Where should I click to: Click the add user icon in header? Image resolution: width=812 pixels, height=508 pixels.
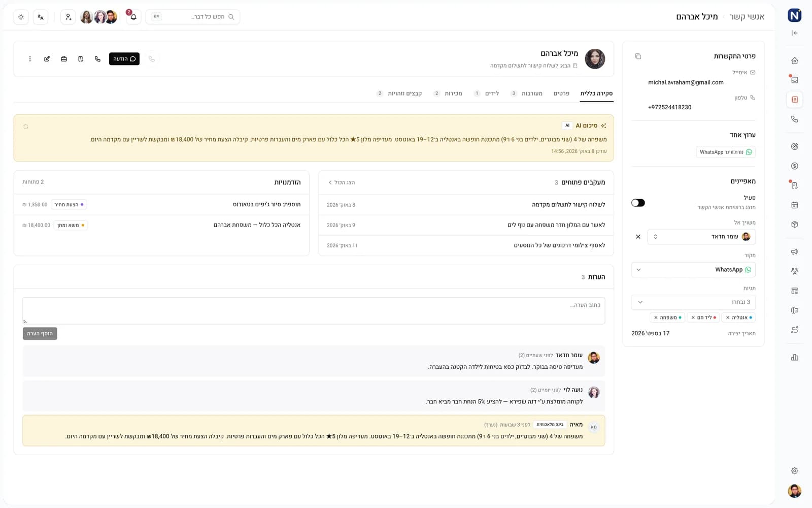pos(68,17)
